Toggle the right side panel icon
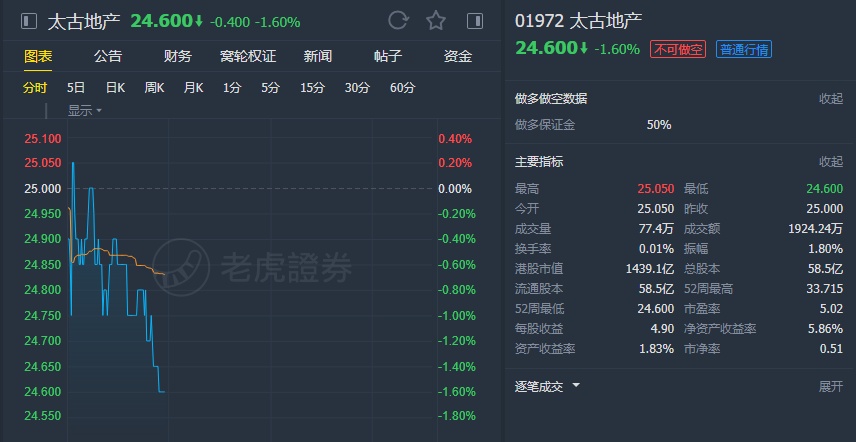 pyautogui.click(x=475, y=21)
